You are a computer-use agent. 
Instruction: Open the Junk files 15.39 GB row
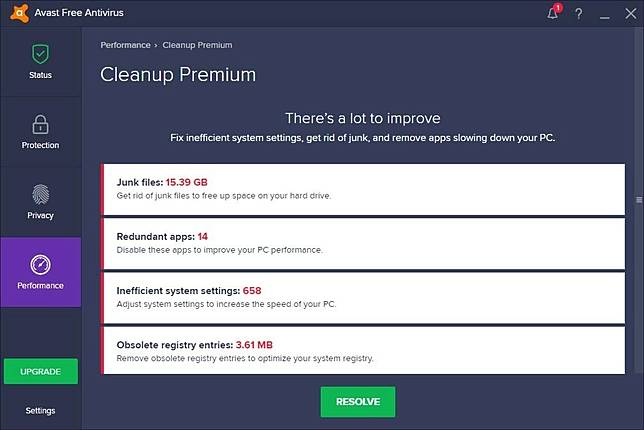click(x=363, y=189)
